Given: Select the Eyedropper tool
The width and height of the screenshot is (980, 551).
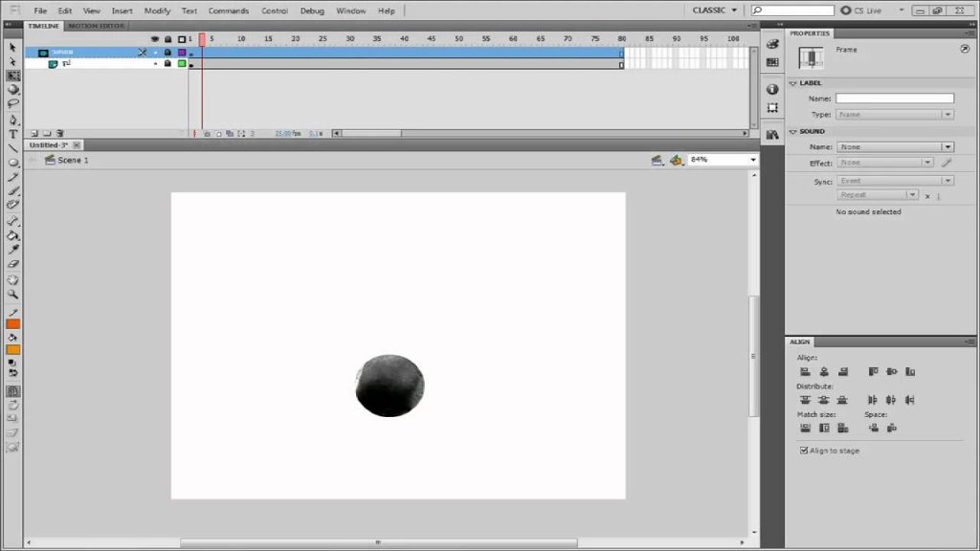Looking at the screenshot, I should (x=13, y=250).
